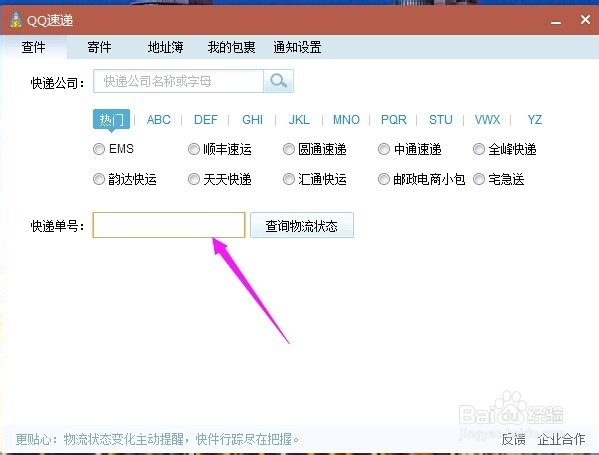Filter couriers by YZ
The width and height of the screenshot is (599, 455).
[534, 120]
